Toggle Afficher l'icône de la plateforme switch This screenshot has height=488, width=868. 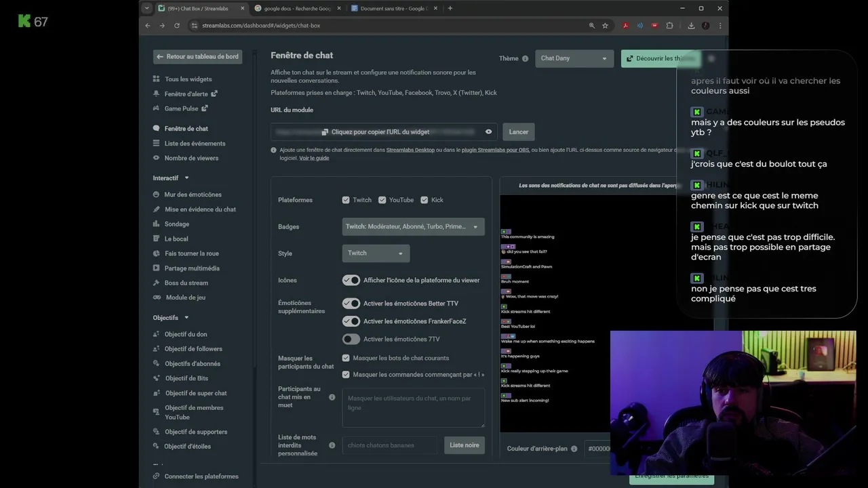click(x=351, y=280)
